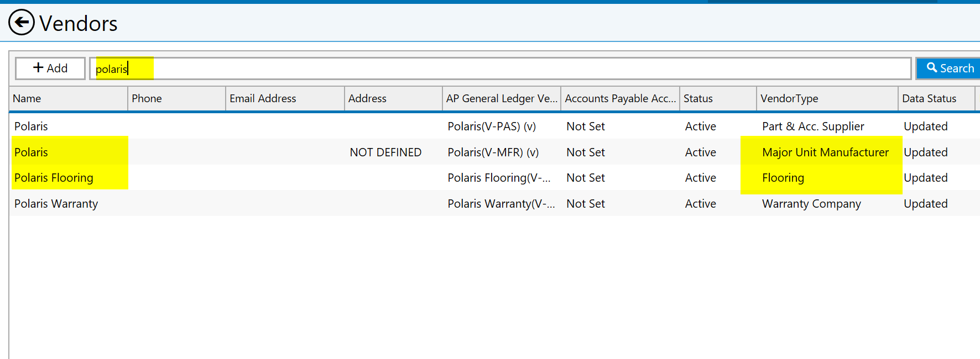Click the Polaris Warranty(V-... ledger cell
Image resolution: width=980 pixels, height=359 pixels.
coord(501,204)
